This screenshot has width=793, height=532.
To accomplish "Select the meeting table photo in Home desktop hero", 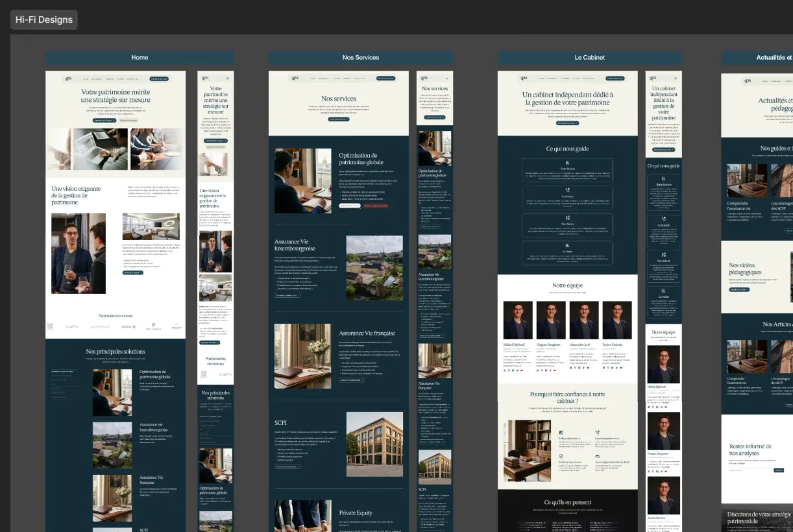I will pyautogui.click(x=158, y=149).
